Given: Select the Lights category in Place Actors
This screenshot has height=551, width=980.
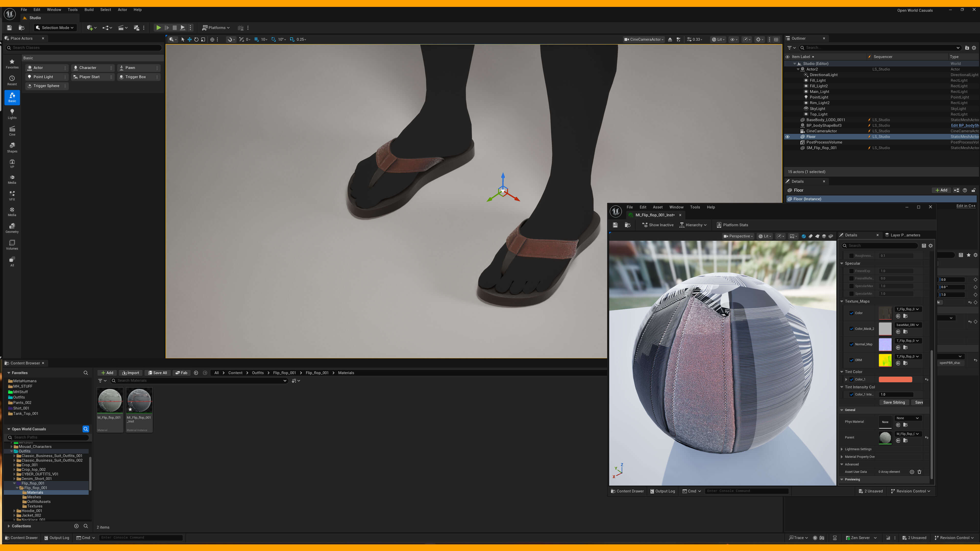Looking at the screenshot, I should 12,114.
